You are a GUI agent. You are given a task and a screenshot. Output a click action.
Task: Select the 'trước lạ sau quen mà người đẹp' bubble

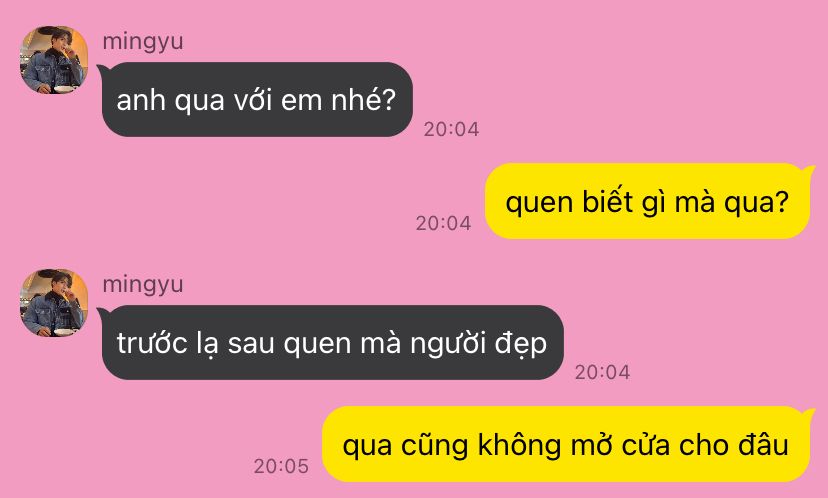click(x=332, y=343)
